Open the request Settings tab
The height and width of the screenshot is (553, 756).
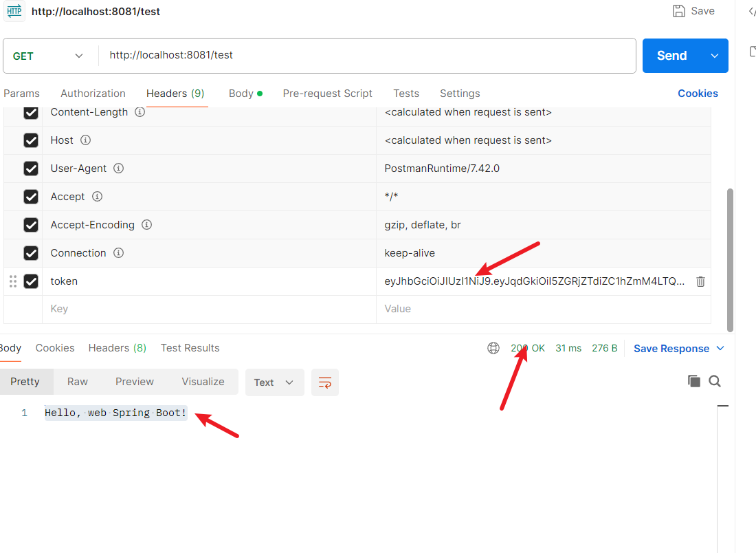[460, 94]
